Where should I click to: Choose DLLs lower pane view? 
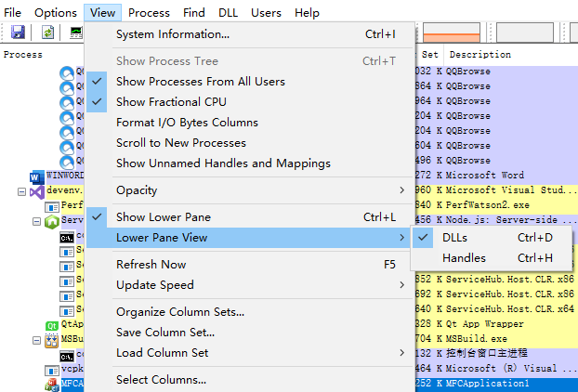pos(492,238)
